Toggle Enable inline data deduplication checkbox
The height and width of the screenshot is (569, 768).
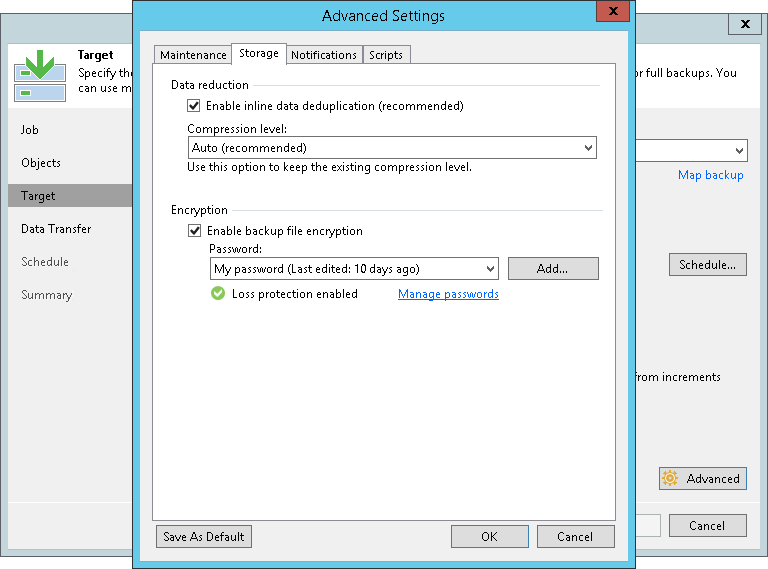pos(194,106)
